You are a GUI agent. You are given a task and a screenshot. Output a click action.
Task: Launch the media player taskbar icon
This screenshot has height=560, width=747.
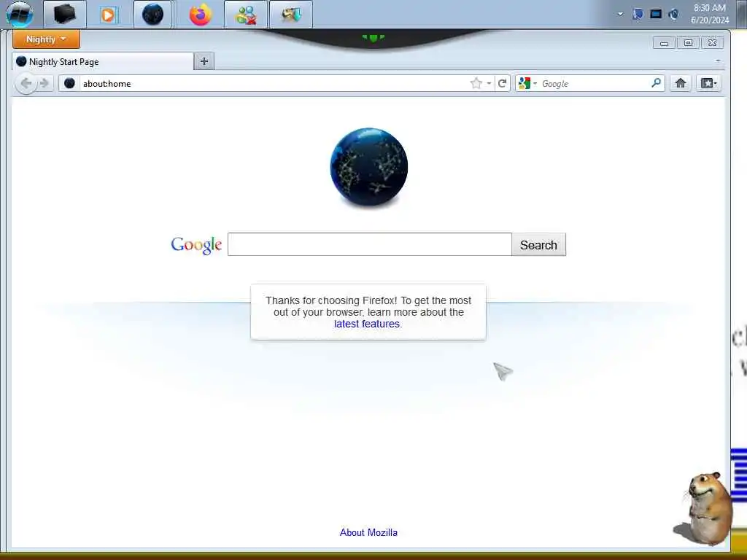coord(109,15)
